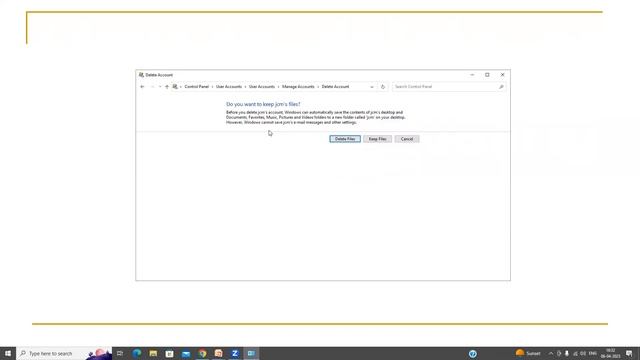Click the Delete Account title bar icon
Image resolution: width=640 pixels, height=360 pixels.
pos(141,75)
